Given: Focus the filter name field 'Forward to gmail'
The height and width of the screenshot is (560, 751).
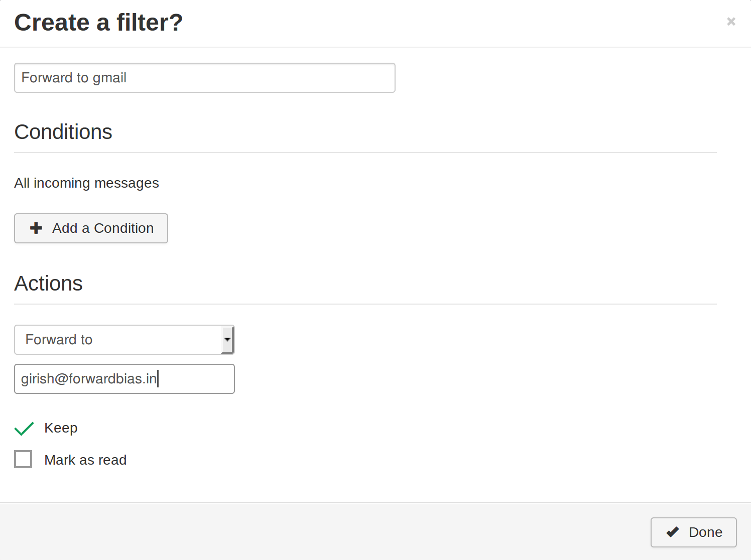Looking at the screenshot, I should (x=204, y=78).
